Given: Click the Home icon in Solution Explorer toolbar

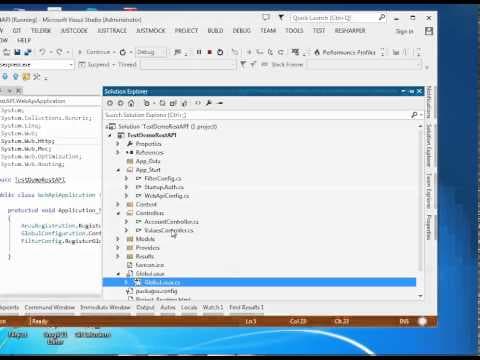Looking at the screenshot, I should pos(131,103).
